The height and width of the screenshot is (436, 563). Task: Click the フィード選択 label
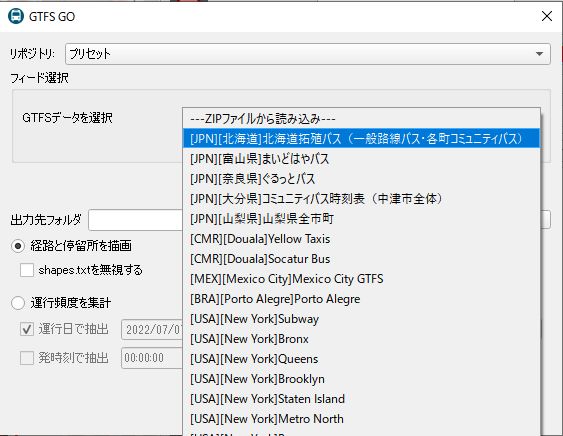(x=39, y=78)
